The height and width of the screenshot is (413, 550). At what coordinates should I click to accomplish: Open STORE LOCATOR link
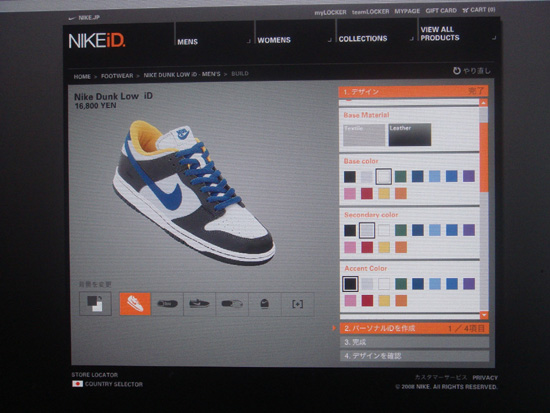click(x=95, y=375)
